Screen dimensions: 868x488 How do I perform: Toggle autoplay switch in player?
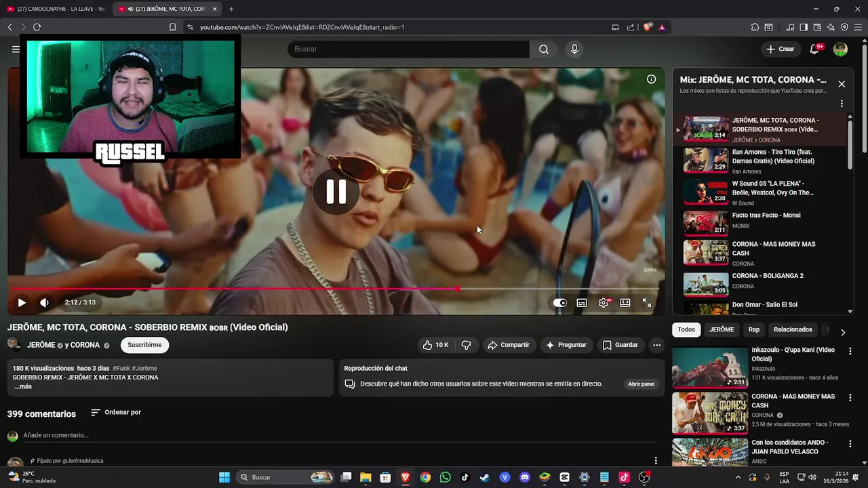559,303
